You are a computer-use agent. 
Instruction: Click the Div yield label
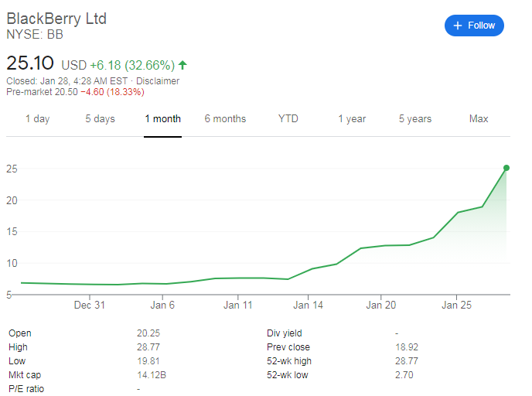285,333
